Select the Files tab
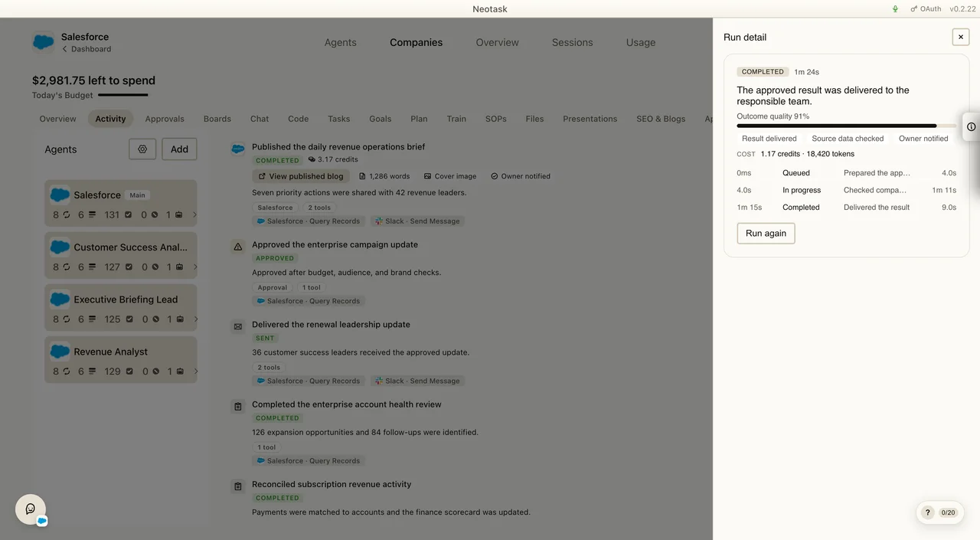 (x=535, y=119)
